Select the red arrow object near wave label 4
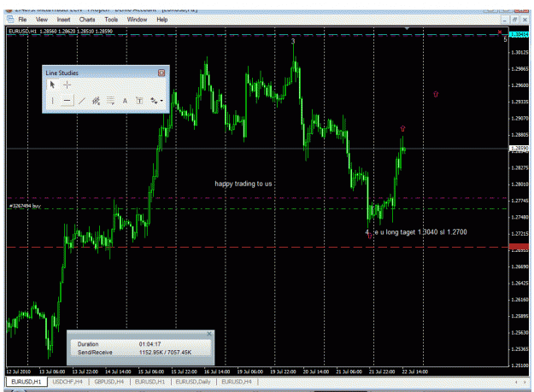 click(x=370, y=236)
